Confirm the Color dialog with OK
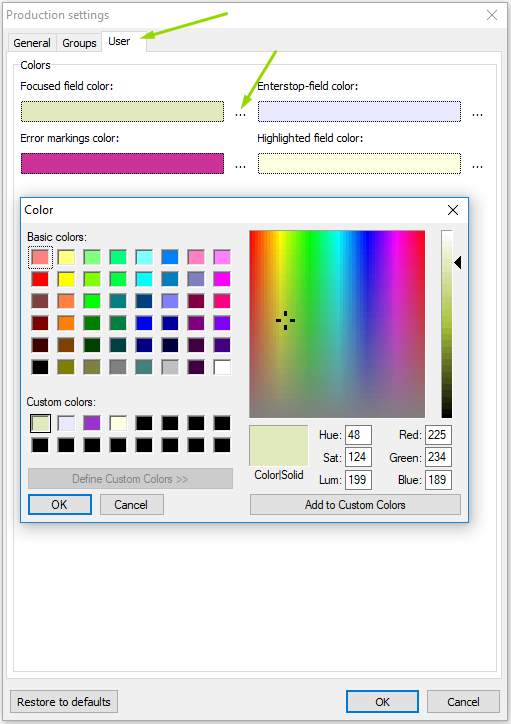 click(60, 505)
